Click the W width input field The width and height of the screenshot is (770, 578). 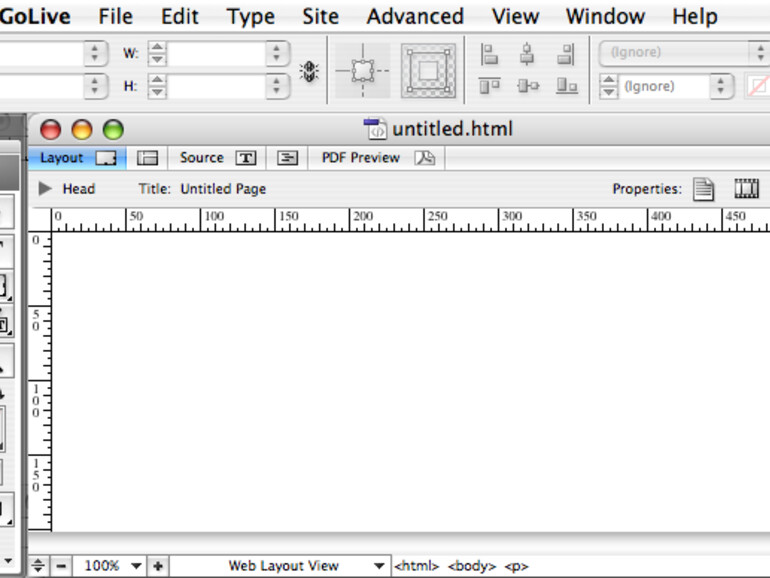point(217,53)
